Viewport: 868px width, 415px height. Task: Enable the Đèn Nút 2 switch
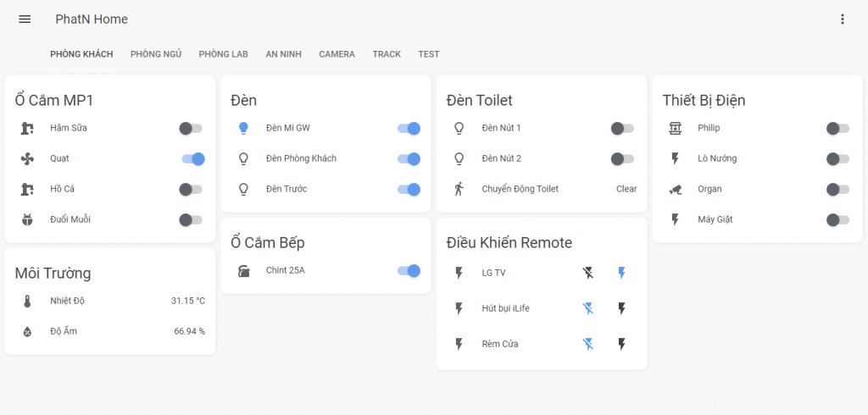coord(623,159)
